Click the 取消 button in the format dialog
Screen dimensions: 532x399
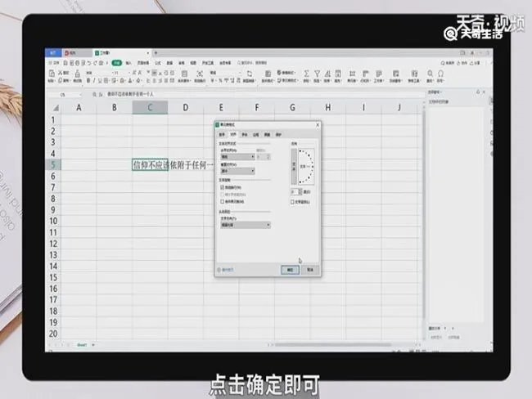(x=310, y=270)
